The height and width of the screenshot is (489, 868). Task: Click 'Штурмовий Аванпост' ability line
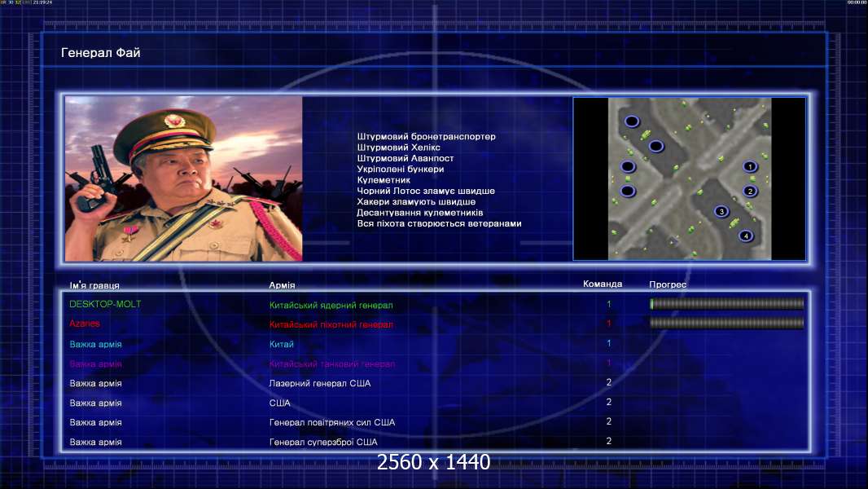point(406,158)
